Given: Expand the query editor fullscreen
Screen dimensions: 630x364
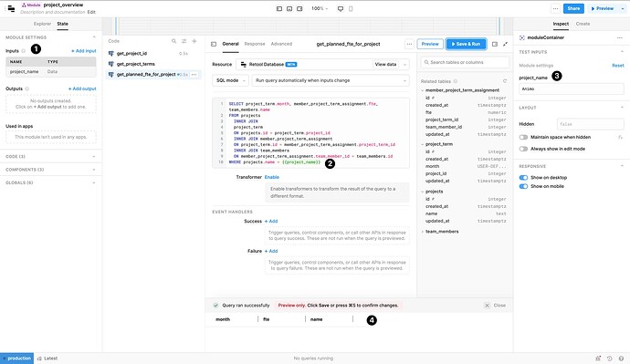Looking at the screenshot, I should coord(505,44).
